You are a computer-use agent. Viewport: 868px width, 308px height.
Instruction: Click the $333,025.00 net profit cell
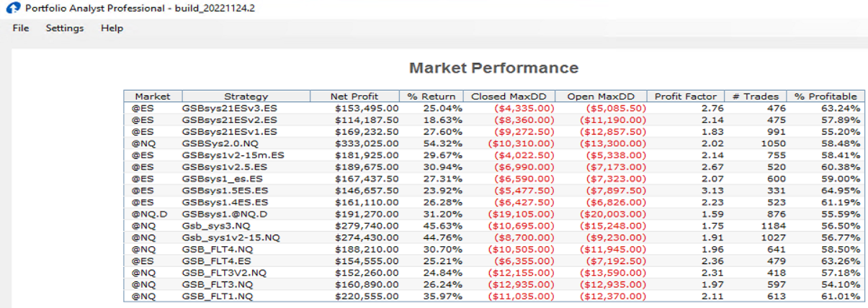click(366, 142)
